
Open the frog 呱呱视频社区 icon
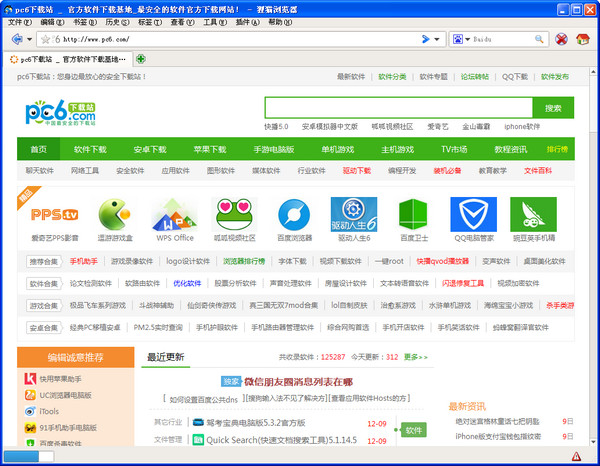pyautogui.click(x=234, y=214)
